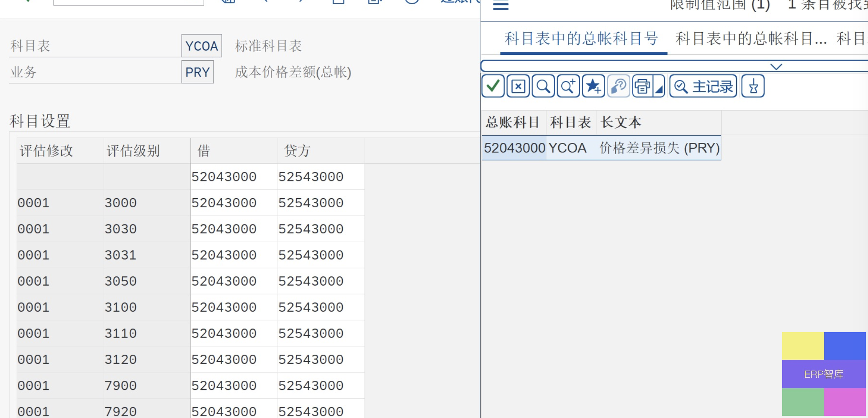This screenshot has height=418, width=868.
Task: Click credit account in blank first row
Action: click(321, 177)
